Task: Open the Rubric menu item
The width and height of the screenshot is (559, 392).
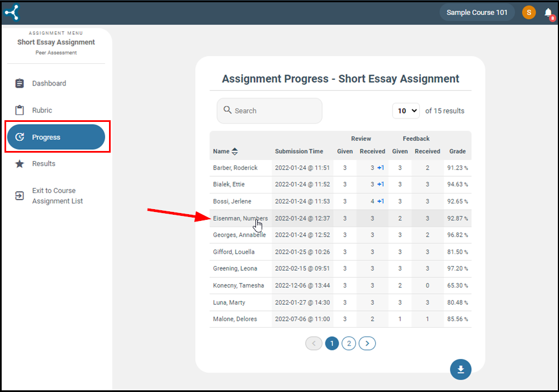Action: tap(42, 110)
